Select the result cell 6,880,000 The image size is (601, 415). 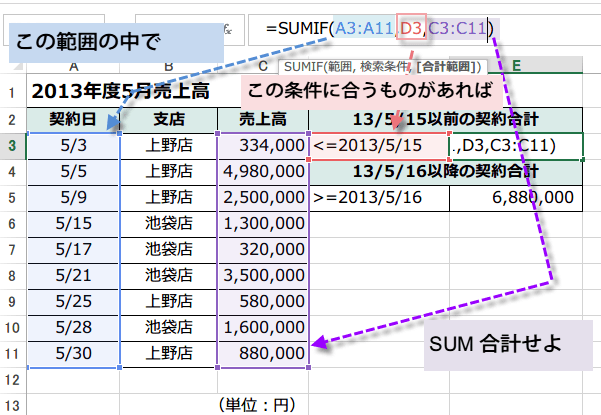[516, 198]
